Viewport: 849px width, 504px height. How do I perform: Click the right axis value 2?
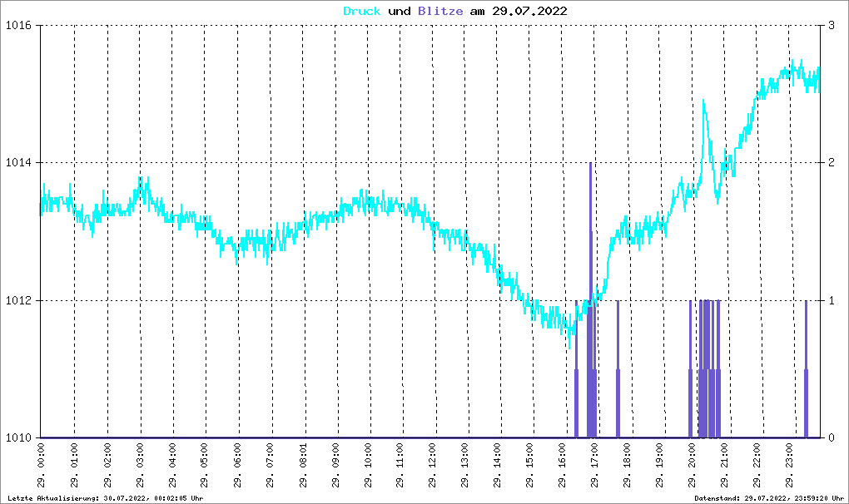pos(832,163)
